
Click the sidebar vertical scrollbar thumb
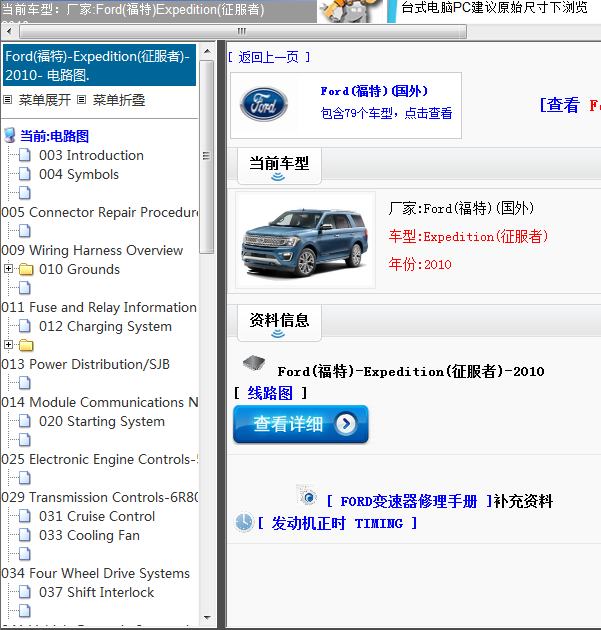click(x=207, y=157)
